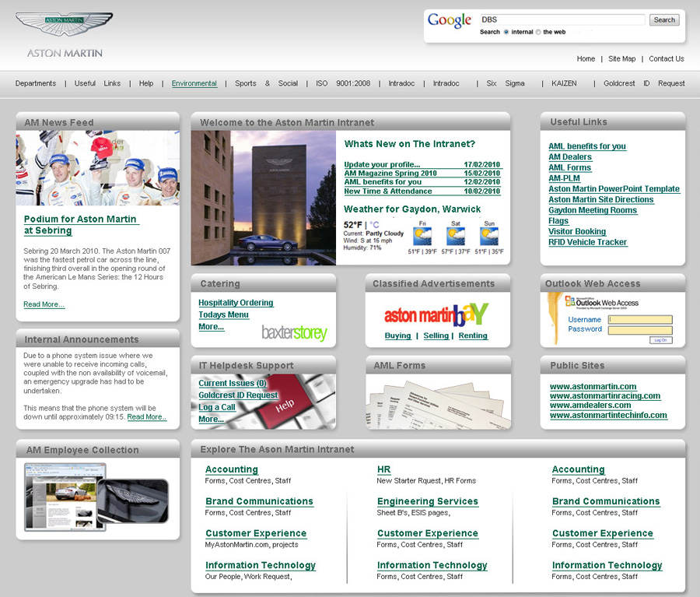
Task: Click the Aston Martin wings logo
Action: pyautogui.click(x=64, y=27)
